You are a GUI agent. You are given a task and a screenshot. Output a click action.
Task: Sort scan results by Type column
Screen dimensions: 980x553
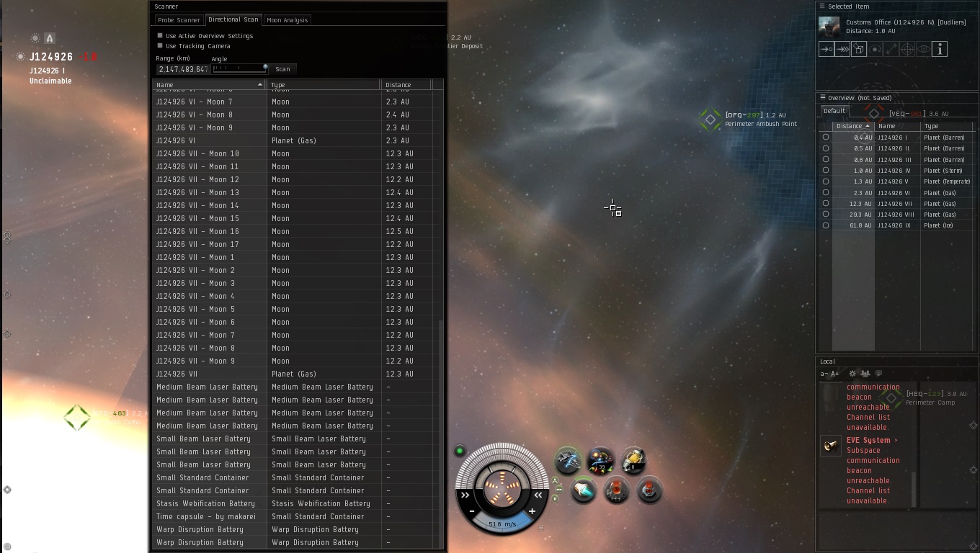pos(324,85)
